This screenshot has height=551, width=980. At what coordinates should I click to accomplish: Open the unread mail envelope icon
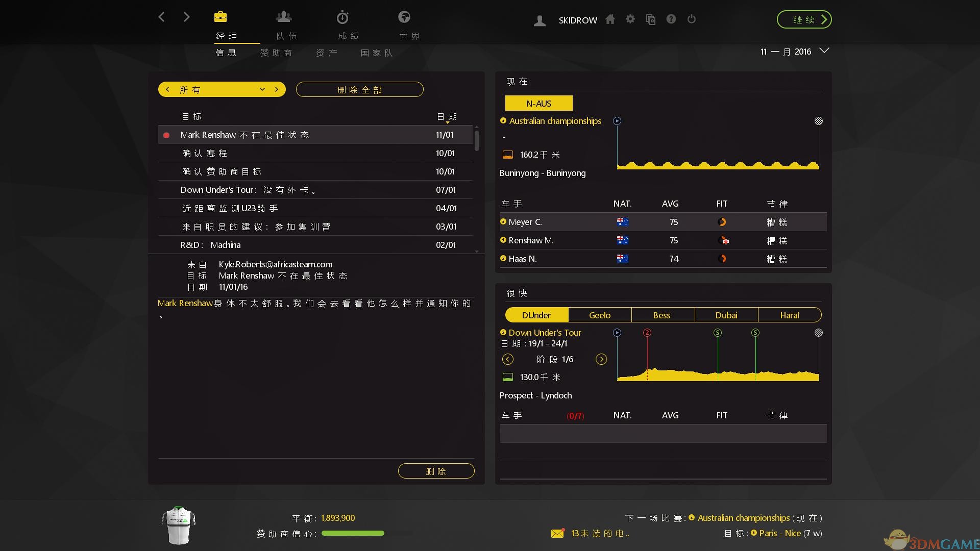click(x=557, y=533)
